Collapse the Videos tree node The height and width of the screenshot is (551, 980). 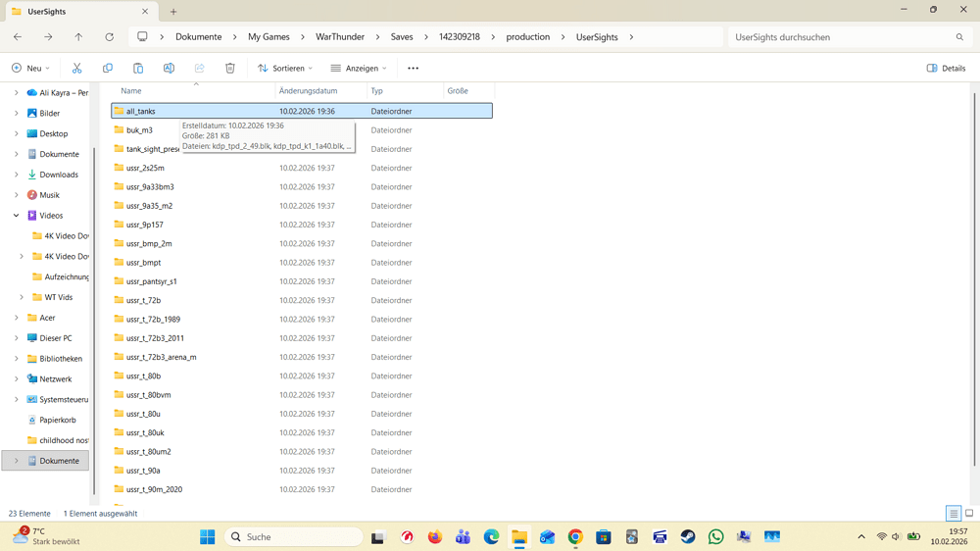tap(17, 215)
